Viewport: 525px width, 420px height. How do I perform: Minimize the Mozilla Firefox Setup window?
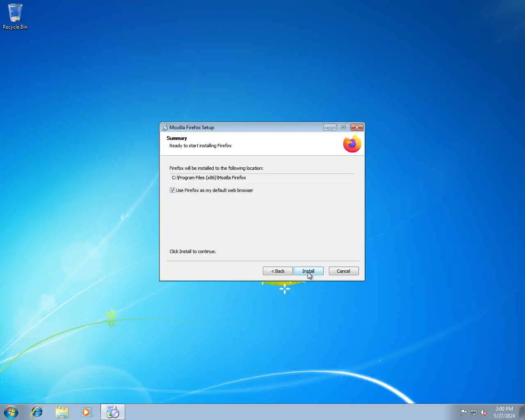point(329,128)
